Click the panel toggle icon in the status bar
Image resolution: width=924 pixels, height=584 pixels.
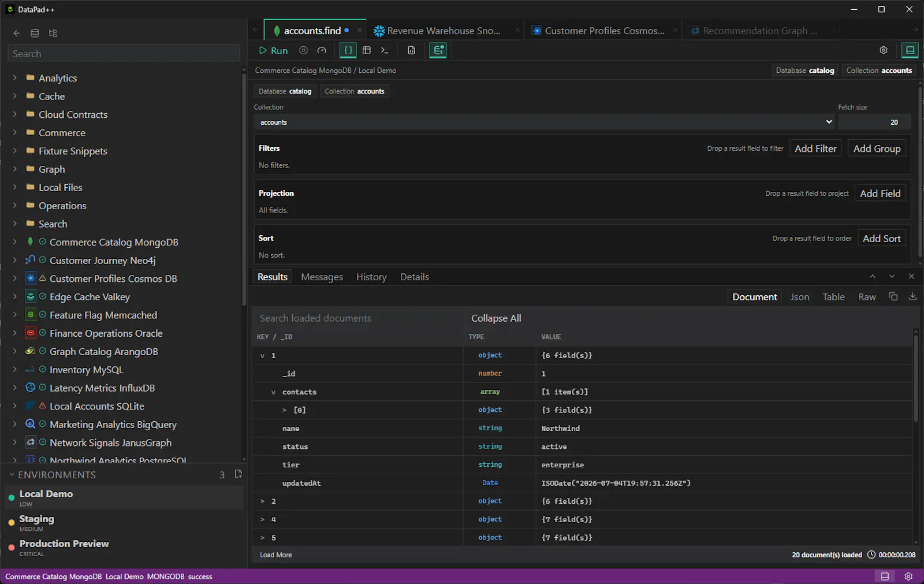tap(885, 576)
